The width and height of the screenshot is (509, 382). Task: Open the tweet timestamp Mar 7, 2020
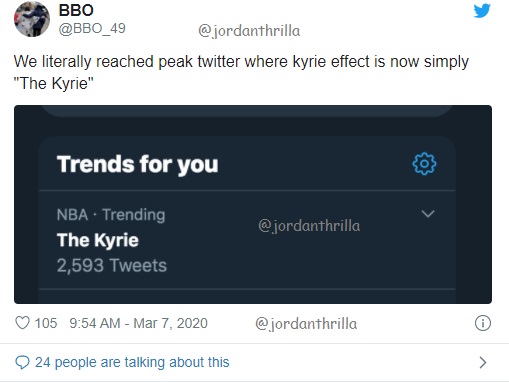(x=138, y=323)
